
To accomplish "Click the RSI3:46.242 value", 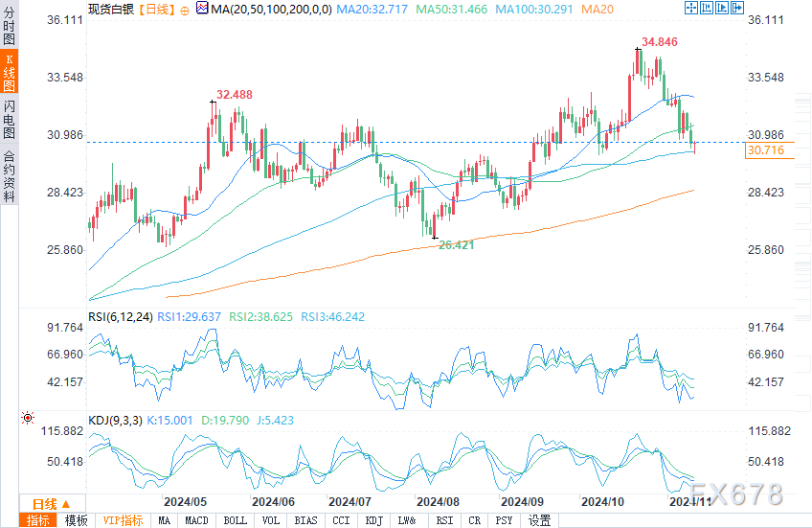I will 333,316.
